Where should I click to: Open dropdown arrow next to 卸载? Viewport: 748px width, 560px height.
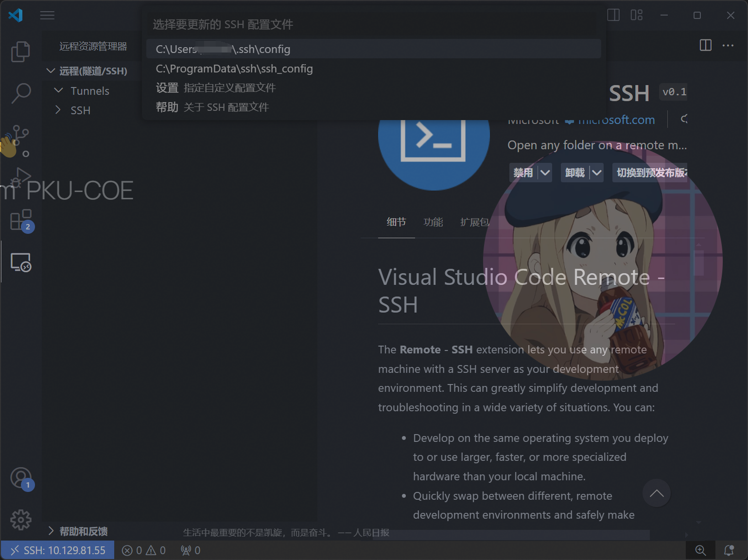click(596, 173)
